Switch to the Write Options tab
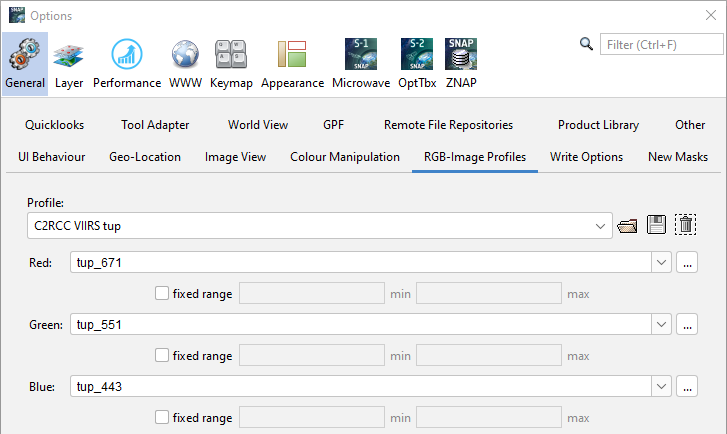The width and height of the screenshot is (727, 434). [586, 157]
